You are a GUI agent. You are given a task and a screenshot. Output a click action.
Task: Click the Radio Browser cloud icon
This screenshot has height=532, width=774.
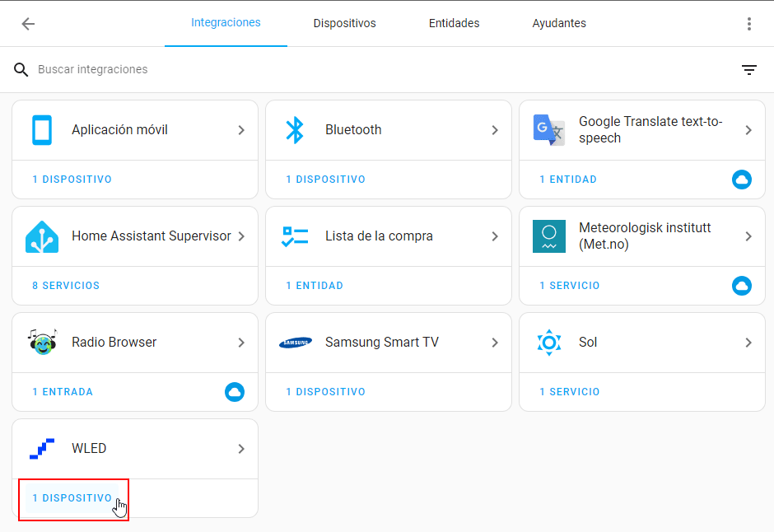pos(235,392)
